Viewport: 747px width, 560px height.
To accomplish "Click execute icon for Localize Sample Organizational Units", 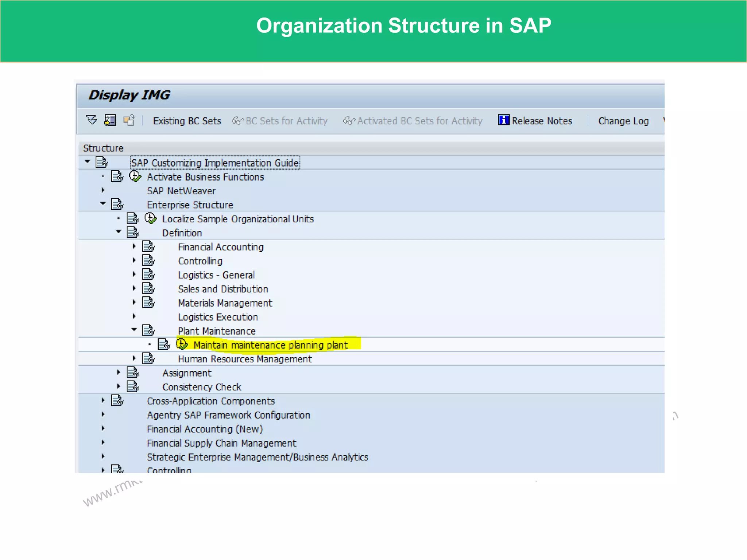I will pos(151,218).
